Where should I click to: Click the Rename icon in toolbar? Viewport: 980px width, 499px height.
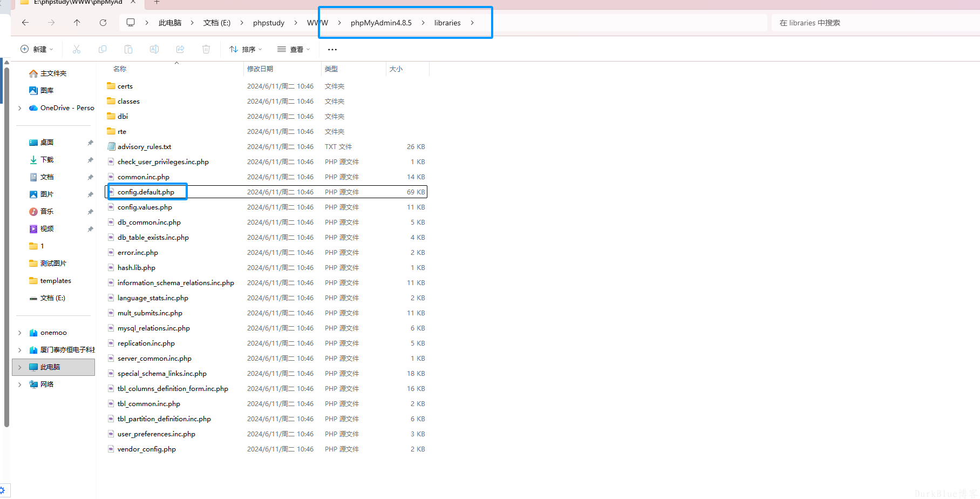[154, 49]
